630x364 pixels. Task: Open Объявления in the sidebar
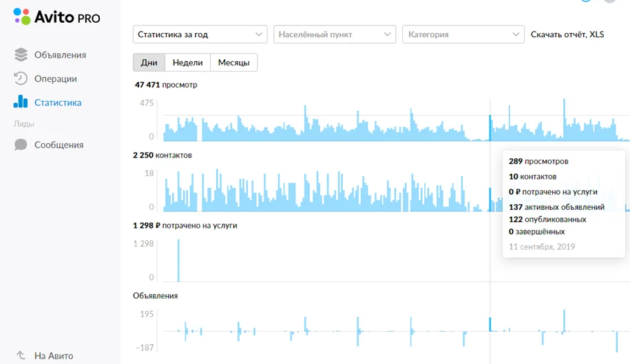(x=61, y=55)
